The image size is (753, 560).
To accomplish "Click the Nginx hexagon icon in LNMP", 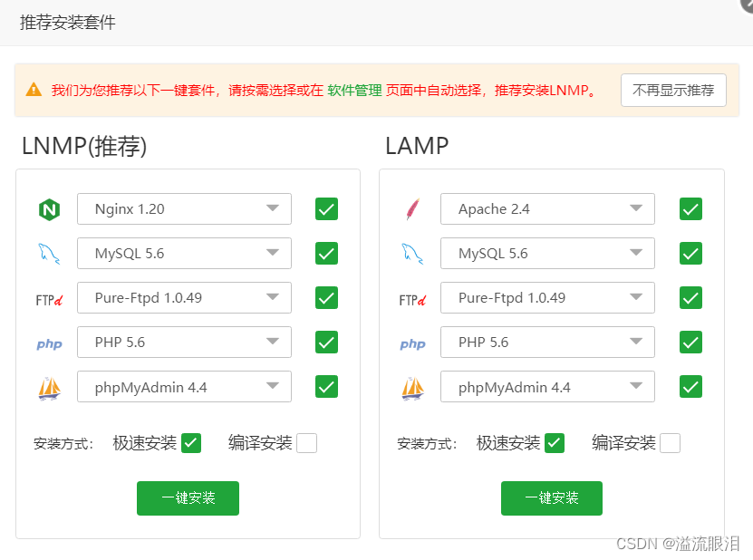I will 49,209.
